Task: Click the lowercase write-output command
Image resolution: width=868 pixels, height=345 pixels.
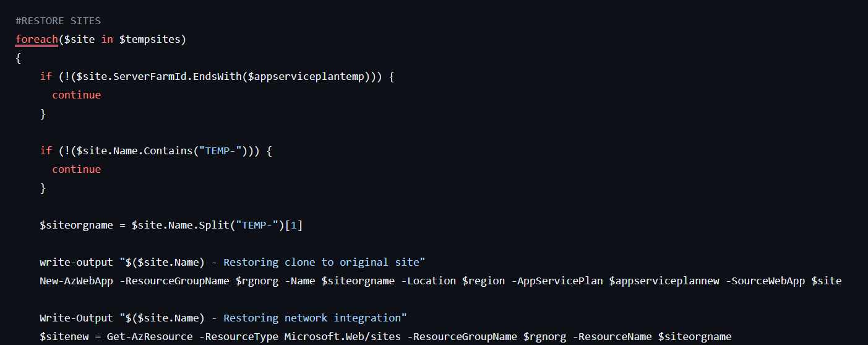Action: point(76,262)
